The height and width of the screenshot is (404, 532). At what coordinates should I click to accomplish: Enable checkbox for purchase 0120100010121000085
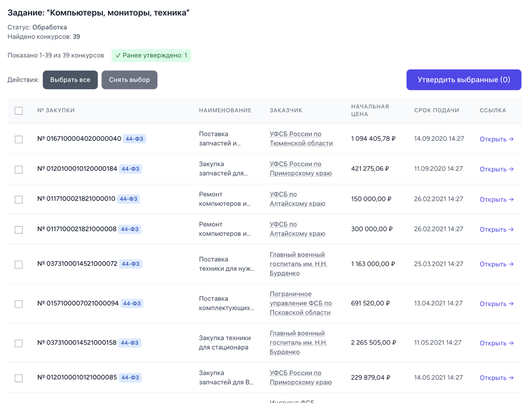pos(19,378)
